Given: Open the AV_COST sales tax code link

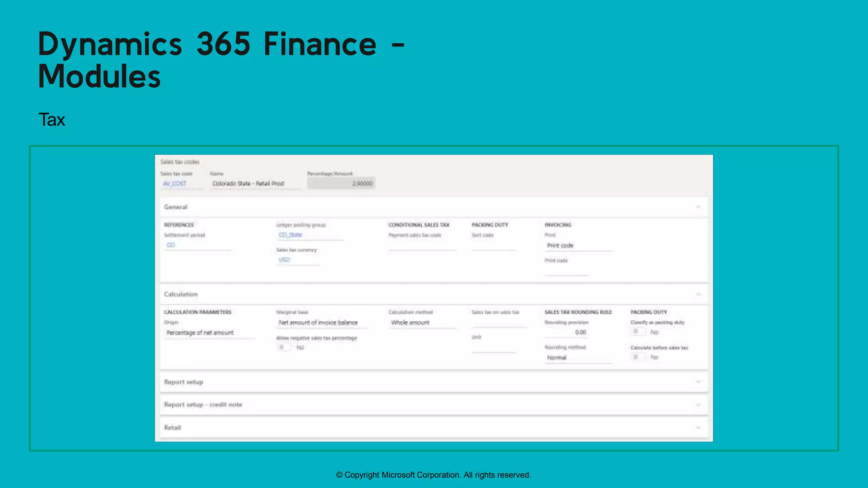Looking at the screenshot, I should 175,183.
